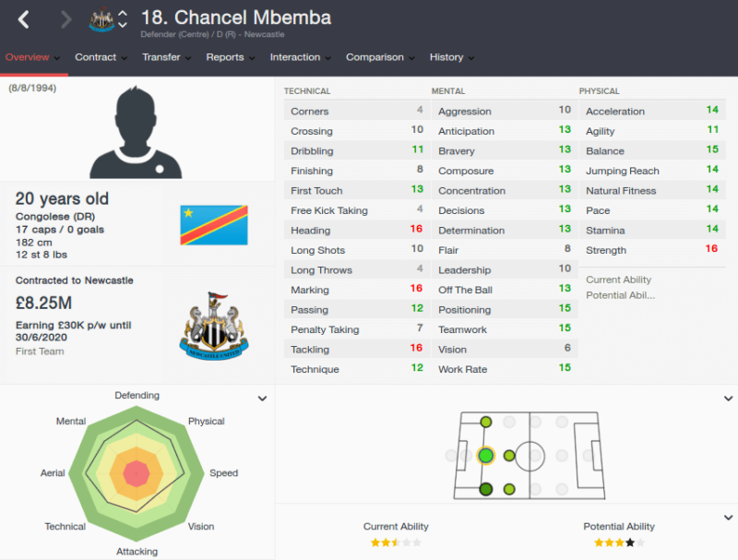The image size is (738, 560).
Task: Open the Comparison dropdown menu
Action: point(380,57)
